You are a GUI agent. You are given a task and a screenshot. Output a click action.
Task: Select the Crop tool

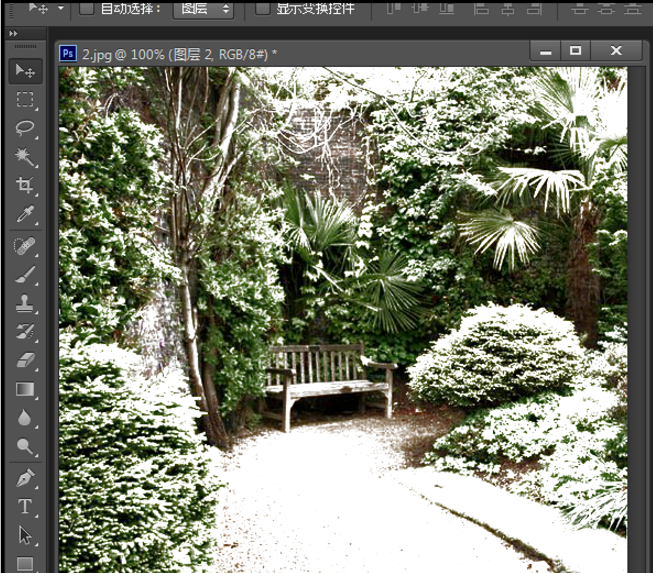[25, 185]
